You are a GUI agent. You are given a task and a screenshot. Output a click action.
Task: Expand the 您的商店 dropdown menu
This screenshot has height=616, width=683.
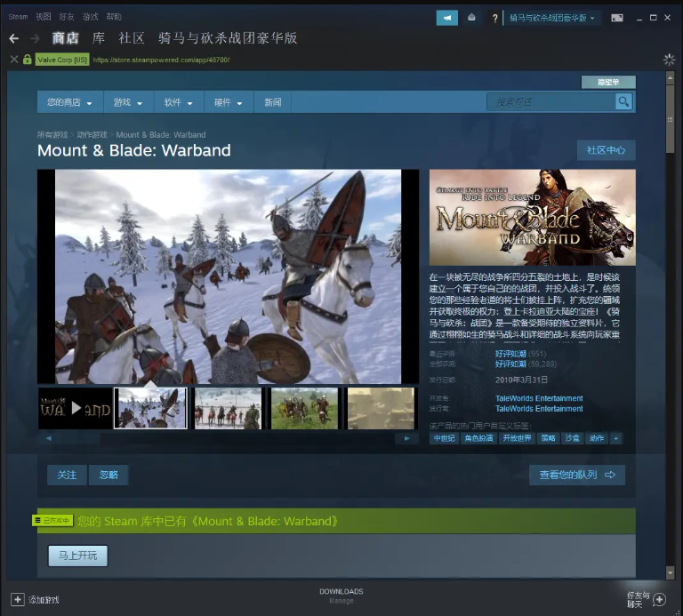(69, 102)
